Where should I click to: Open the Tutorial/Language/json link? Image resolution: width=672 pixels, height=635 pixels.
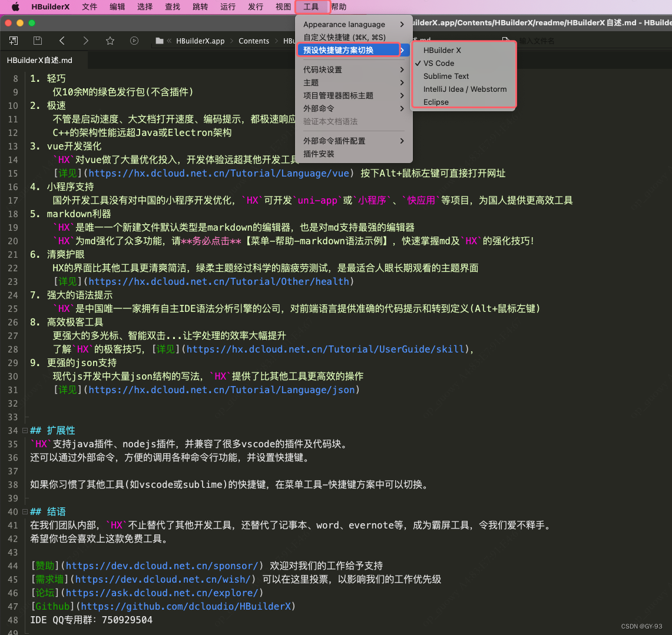(221, 390)
